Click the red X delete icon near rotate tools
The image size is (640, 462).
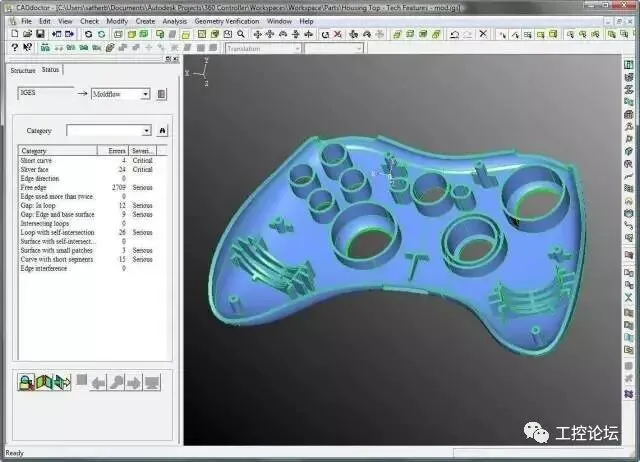[x=338, y=34]
